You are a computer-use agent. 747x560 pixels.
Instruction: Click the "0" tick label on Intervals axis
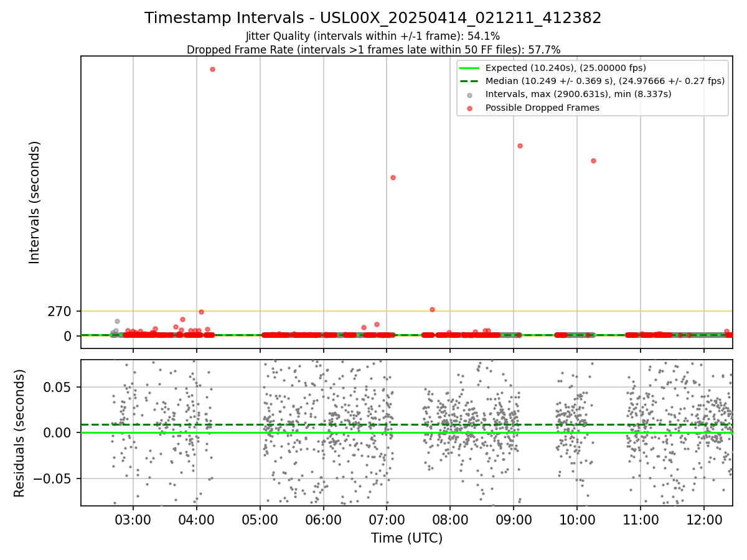(x=68, y=336)
